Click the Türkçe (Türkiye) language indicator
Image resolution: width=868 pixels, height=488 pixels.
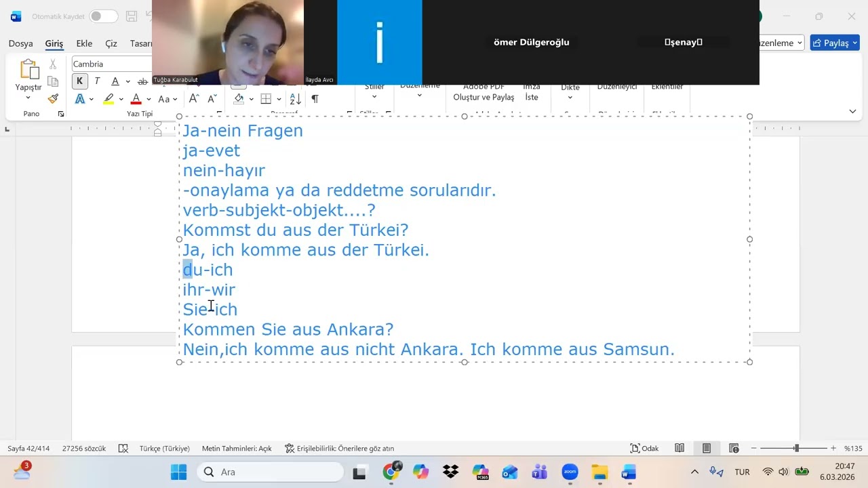click(x=164, y=448)
